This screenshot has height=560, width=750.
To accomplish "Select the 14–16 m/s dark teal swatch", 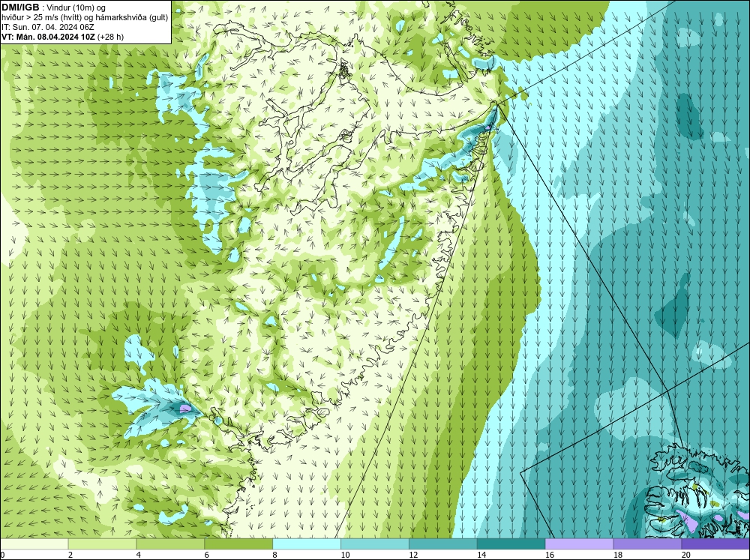I will pyautogui.click(x=511, y=544).
